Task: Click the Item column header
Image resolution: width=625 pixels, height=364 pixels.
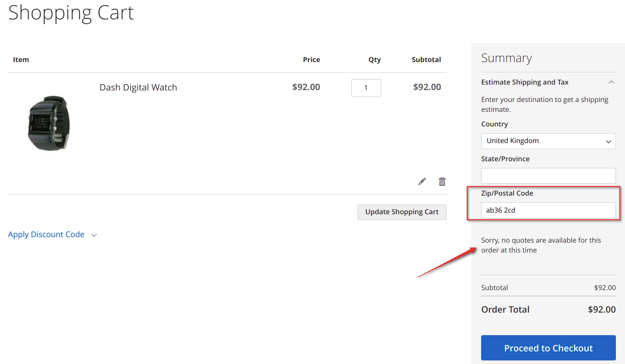Action: tap(21, 60)
